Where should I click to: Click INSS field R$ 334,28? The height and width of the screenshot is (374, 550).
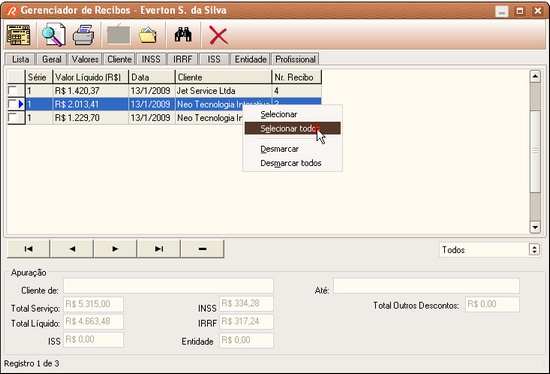246,304
